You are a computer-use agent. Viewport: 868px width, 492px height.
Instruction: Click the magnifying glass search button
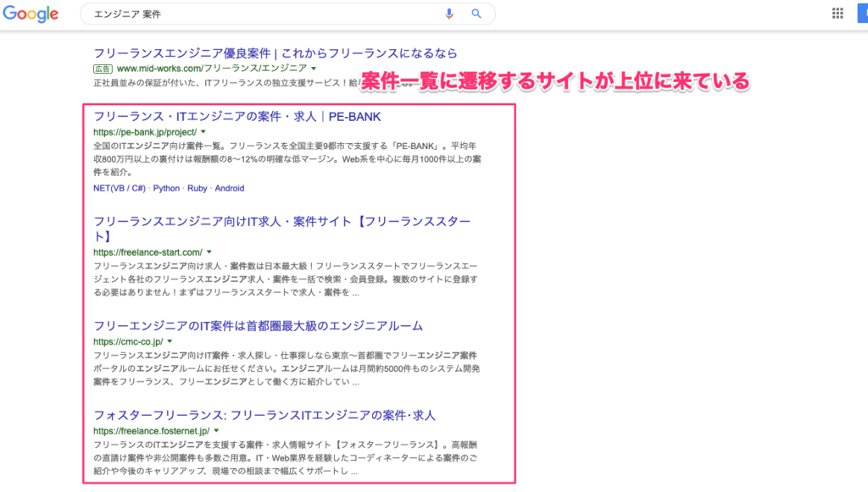(476, 14)
